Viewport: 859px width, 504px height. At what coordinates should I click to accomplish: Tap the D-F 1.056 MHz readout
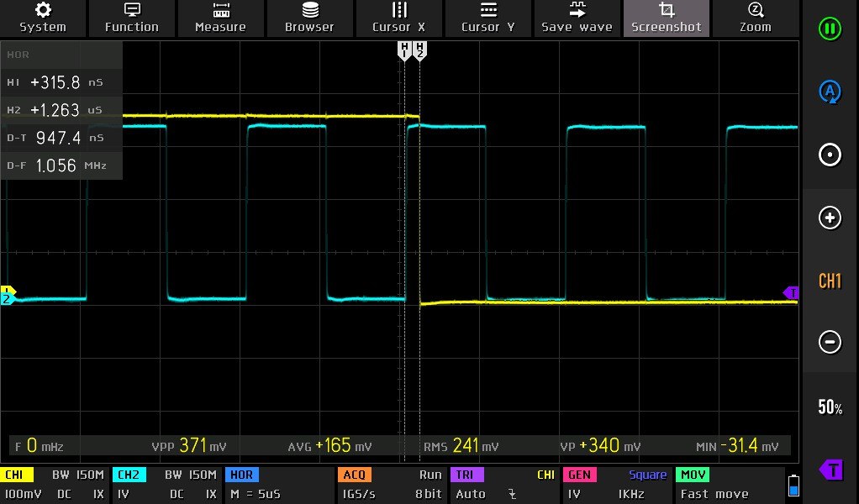61,165
